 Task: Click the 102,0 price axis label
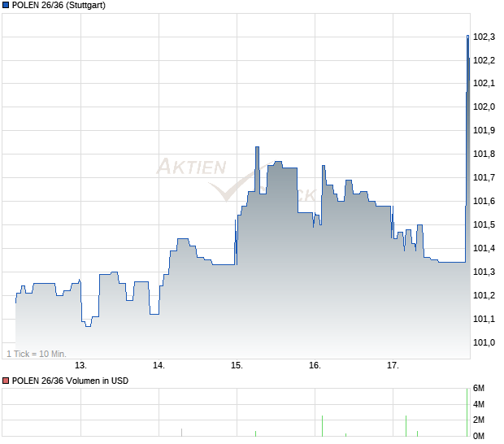coord(484,107)
